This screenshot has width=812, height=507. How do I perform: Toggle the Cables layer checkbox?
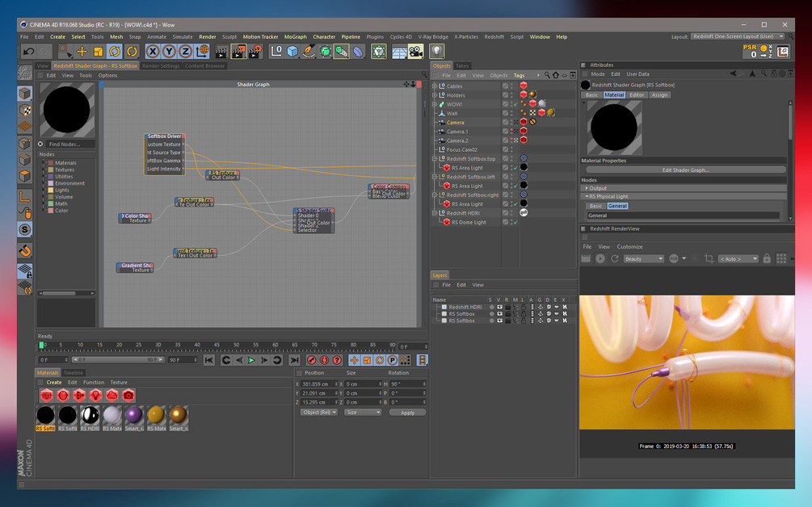pyautogui.click(x=505, y=86)
